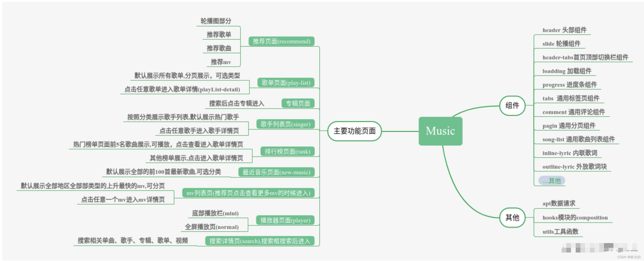Click the 播放器页面(player) node

285,220
